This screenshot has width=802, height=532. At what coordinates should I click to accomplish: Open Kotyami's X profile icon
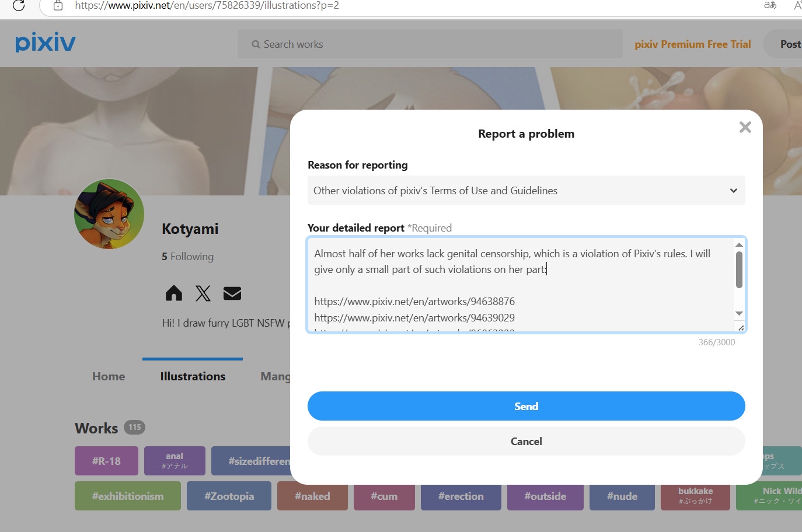click(x=203, y=293)
